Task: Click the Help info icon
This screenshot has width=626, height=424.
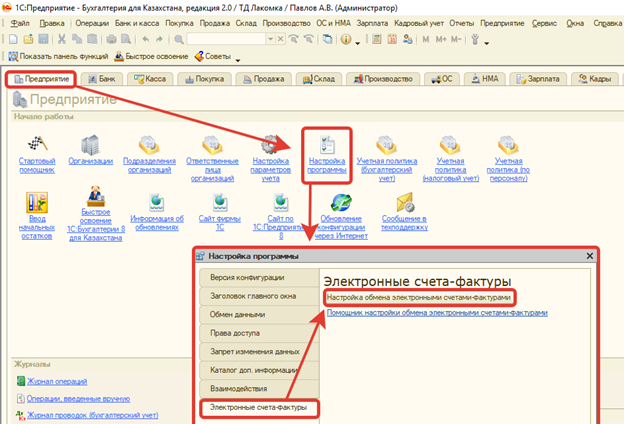Action: pos(346,39)
